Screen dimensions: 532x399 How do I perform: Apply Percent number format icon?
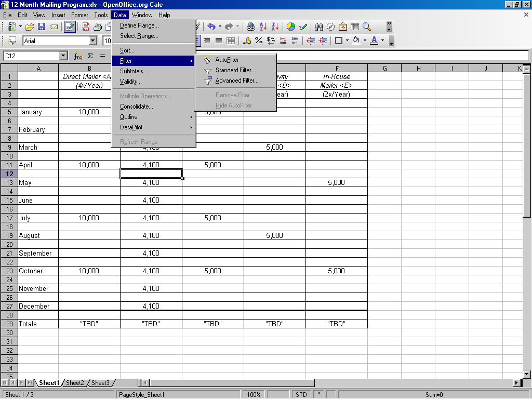[259, 41]
